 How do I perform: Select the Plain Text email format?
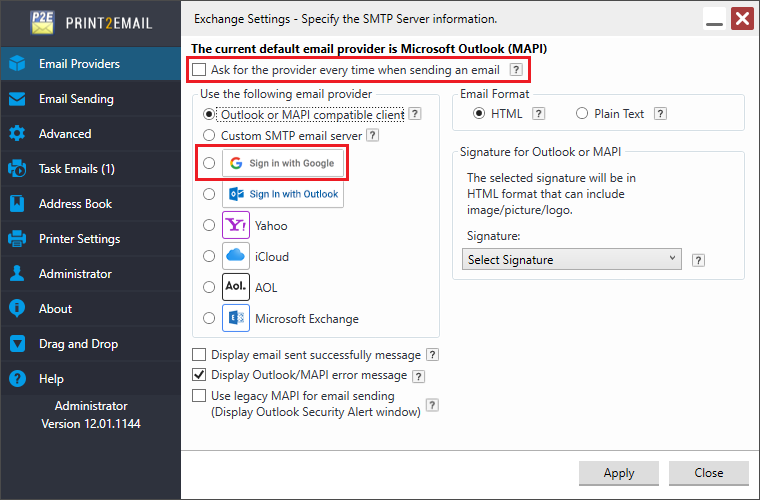click(x=582, y=113)
